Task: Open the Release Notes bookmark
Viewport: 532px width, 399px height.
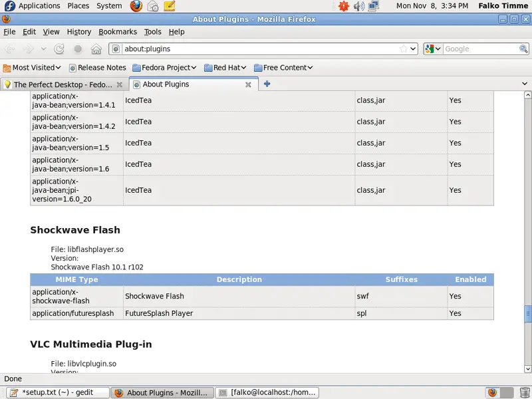Action: (98, 68)
